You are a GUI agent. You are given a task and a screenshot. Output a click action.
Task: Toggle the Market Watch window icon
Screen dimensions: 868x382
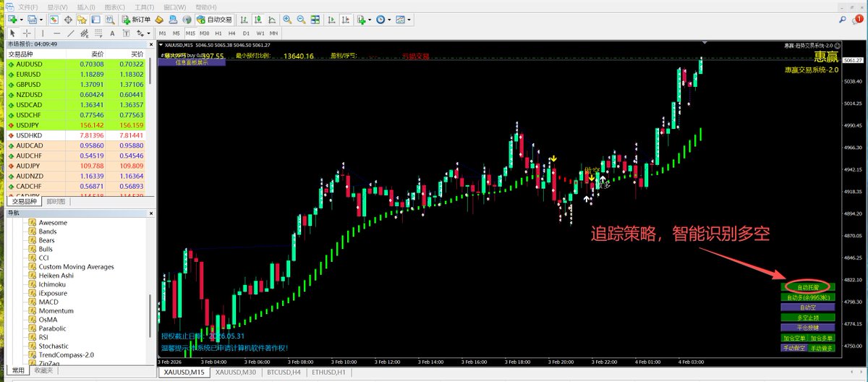54,20
